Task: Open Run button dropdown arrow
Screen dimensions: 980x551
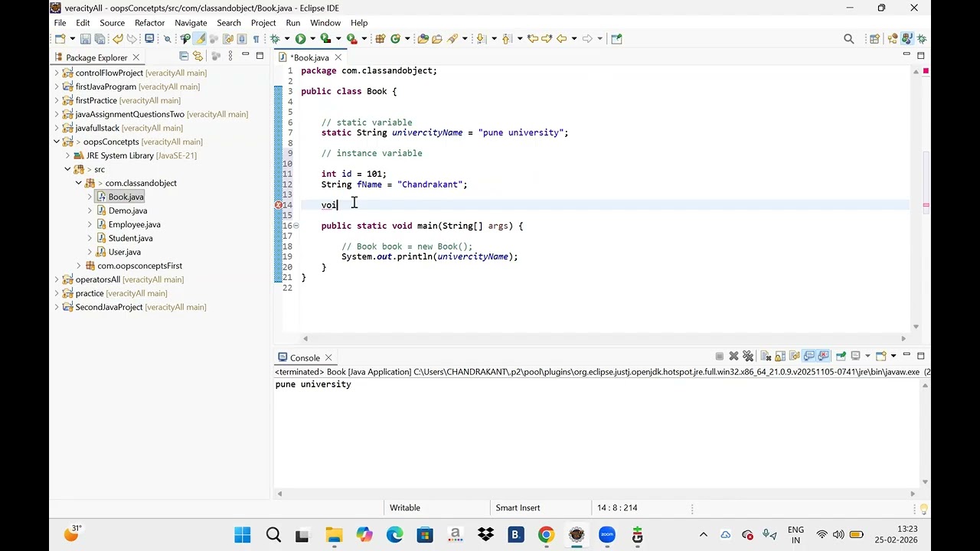Action: [312, 38]
